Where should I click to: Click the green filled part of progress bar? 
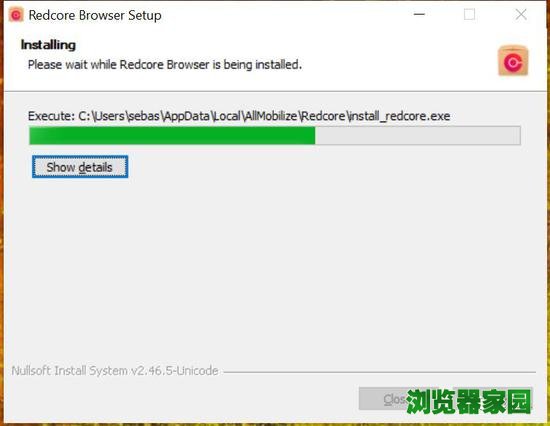click(x=172, y=135)
